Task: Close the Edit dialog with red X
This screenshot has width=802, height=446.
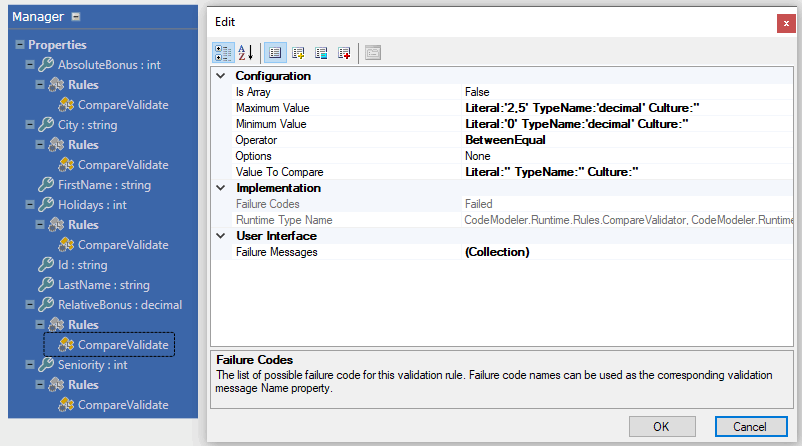Action: click(x=786, y=24)
